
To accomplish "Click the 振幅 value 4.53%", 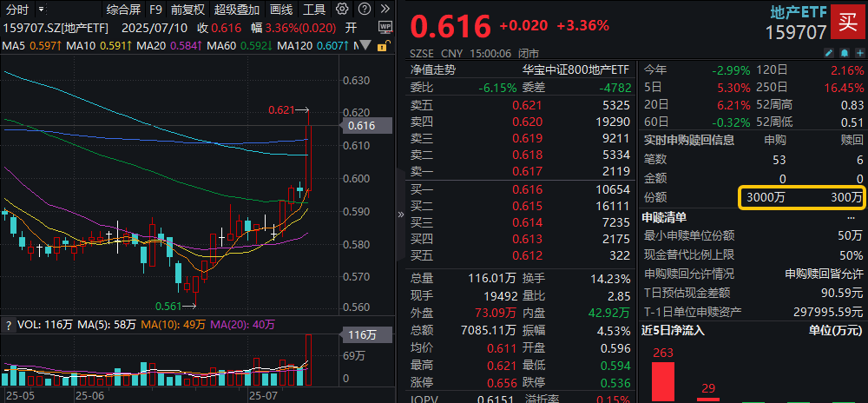I will [x=614, y=331].
